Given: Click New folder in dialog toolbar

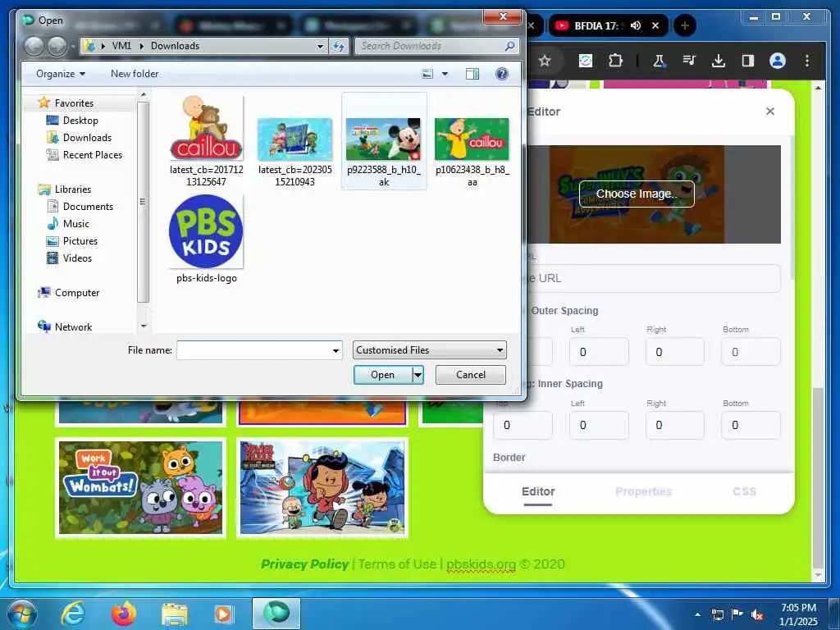Looking at the screenshot, I should tap(135, 74).
